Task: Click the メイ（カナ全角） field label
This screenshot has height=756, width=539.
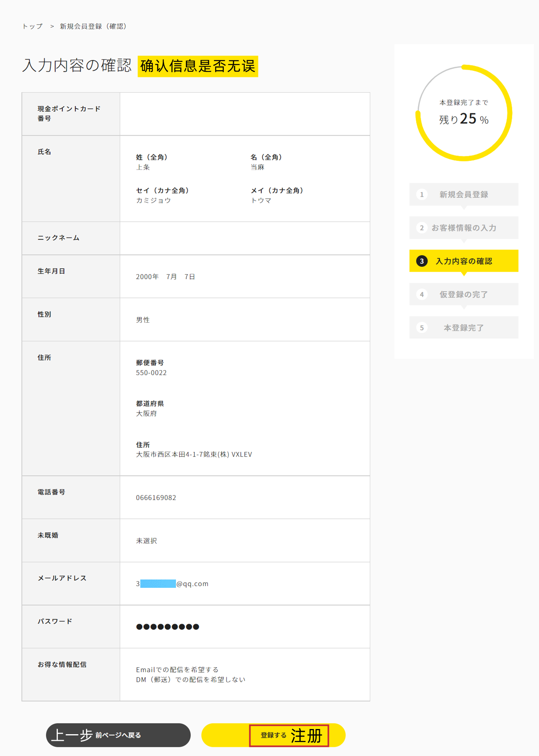Action: click(x=277, y=191)
